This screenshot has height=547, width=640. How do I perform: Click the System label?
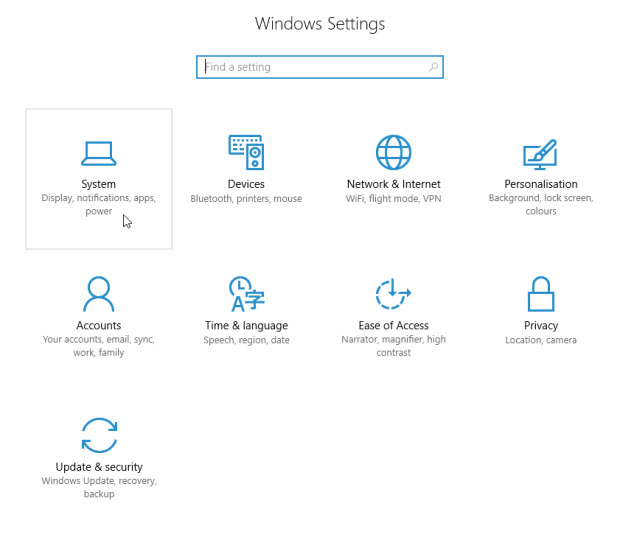point(98,184)
